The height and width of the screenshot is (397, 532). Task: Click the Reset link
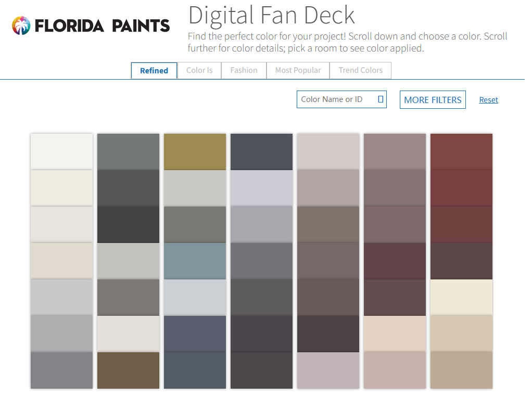click(488, 100)
